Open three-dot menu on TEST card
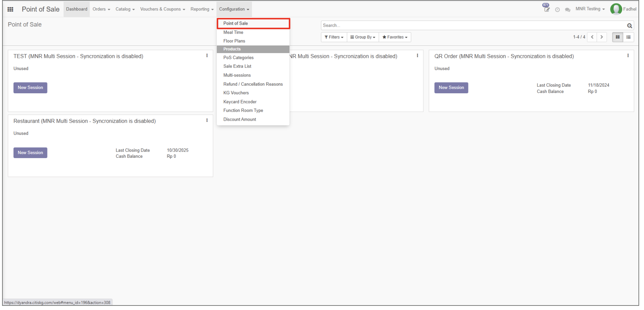The height and width of the screenshot is (310, 644). pyautogui.click(x=208, y=55)
